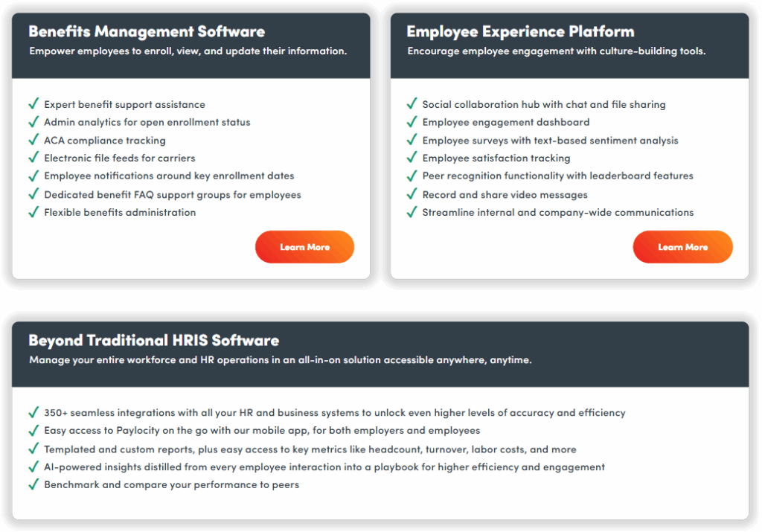Select the Beyond Traditional HRIS Software heading
The width and height of the screenshot is (762, 532).
pyautogui.click(x=153, y=340)
